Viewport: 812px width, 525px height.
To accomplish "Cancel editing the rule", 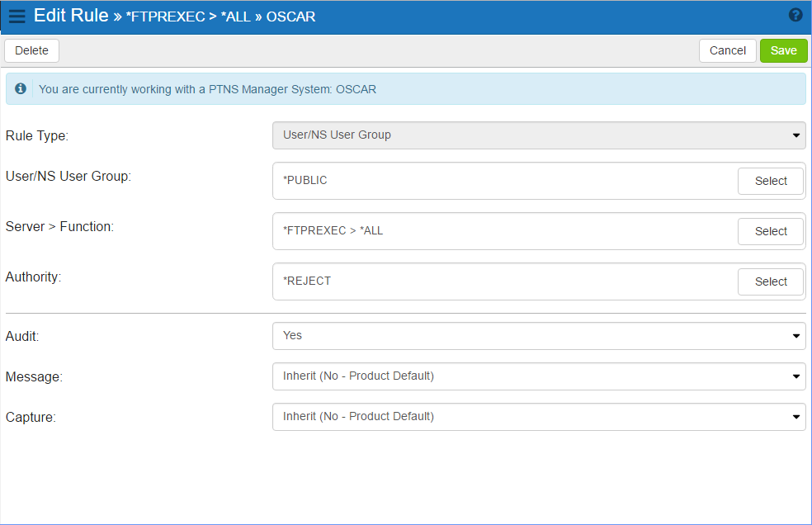I will pyautogui.click(x=728, y=51).
